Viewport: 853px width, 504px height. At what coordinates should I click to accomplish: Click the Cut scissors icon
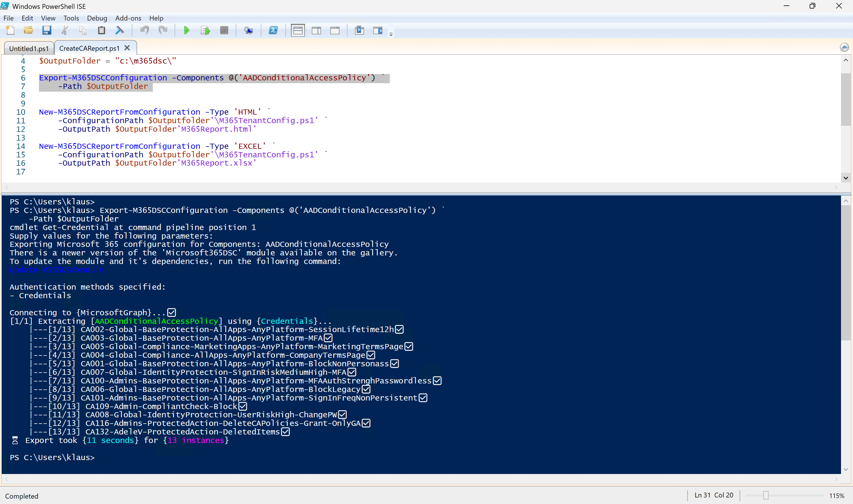click(64, 31)
